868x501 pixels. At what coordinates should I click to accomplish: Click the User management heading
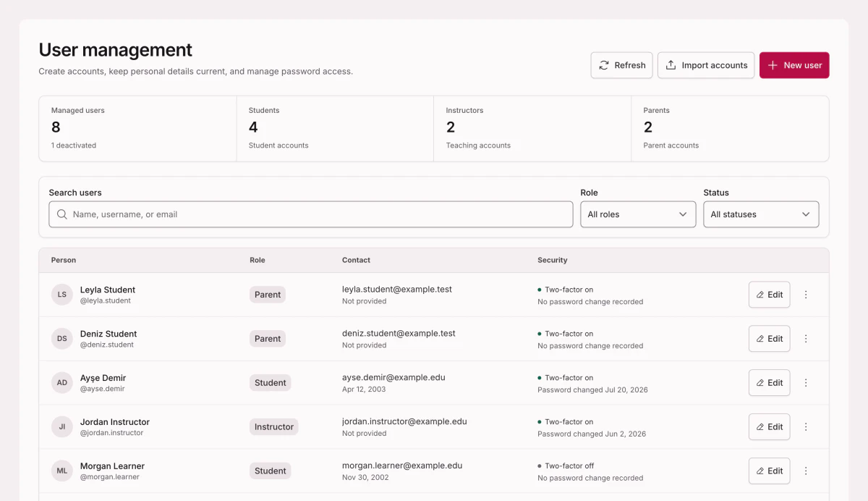point(116,50)
